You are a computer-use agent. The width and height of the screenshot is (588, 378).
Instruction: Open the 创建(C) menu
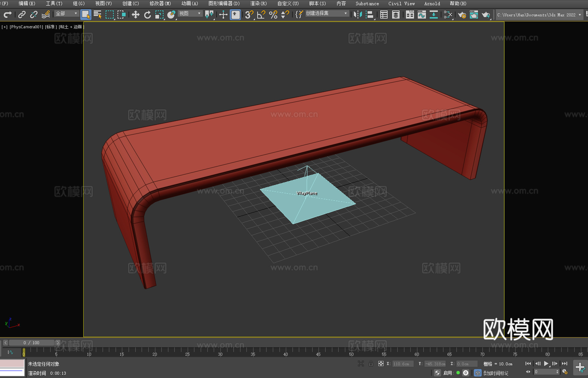point(130,3)
